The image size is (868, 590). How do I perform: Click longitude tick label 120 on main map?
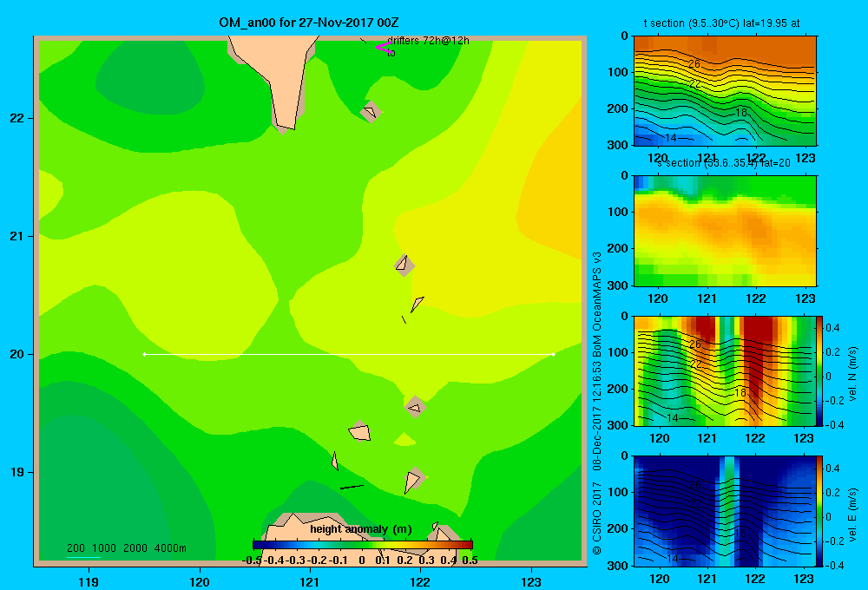[200, 581]
